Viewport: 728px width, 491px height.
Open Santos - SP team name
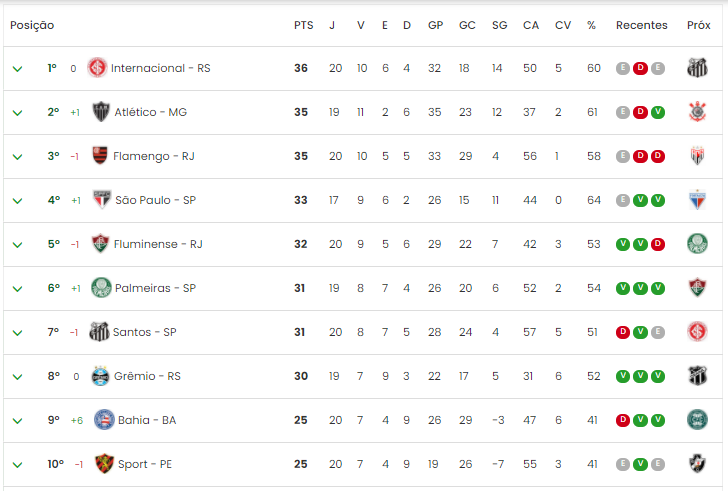pos(145,332)
